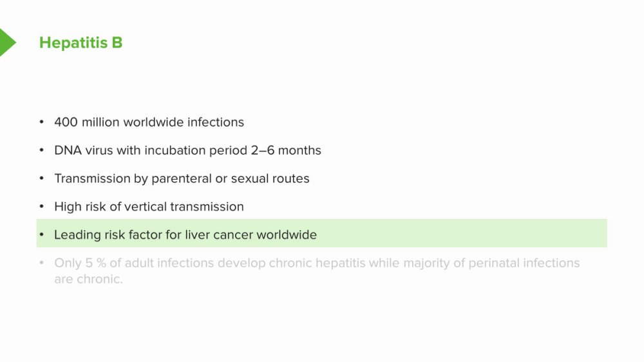Click 'Transmission by parenteral or sexual routes'
Image resolution: width=644 pixels, height=362 pixels.
point(182,178)
